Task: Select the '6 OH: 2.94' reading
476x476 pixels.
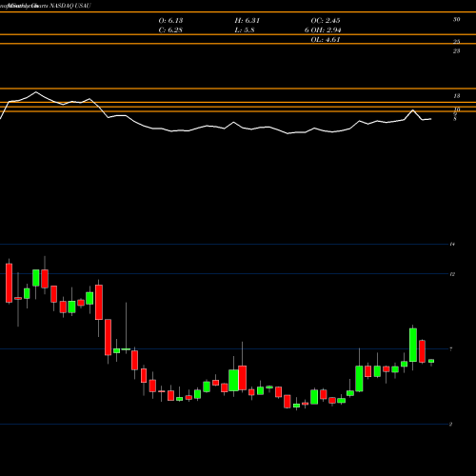Action: pos(323,30)
